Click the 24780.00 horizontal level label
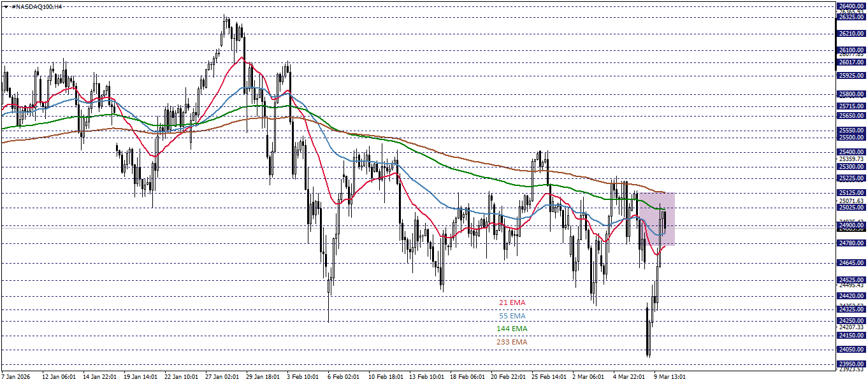Viewport: 868px width, 384px height. click(850, 243)
